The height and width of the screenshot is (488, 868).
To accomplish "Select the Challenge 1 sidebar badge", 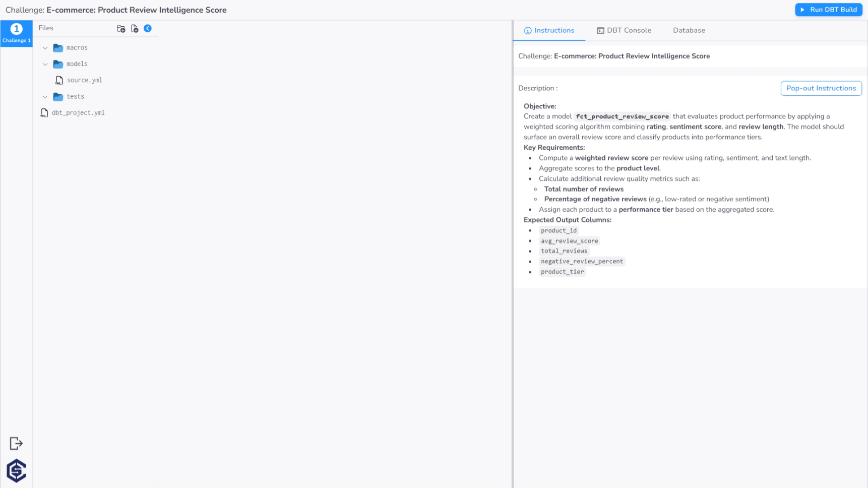I will (x=16, y=33).
